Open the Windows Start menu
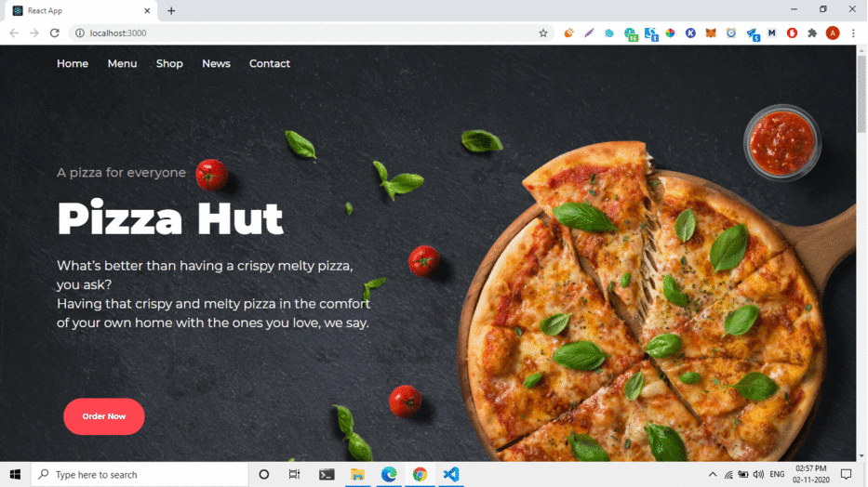The width and height of the screenshot is (868, 487). click(15, 474)
